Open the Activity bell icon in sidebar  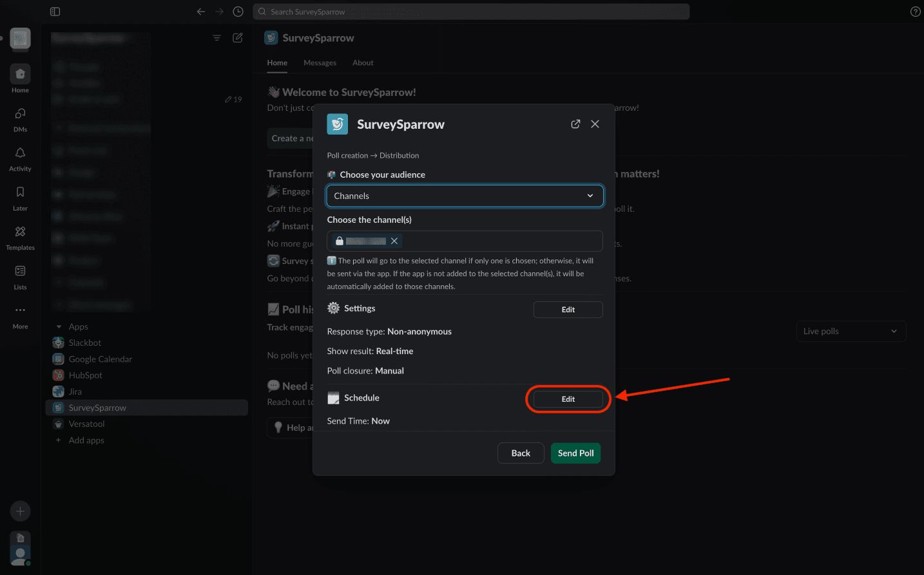click(20, 153)
